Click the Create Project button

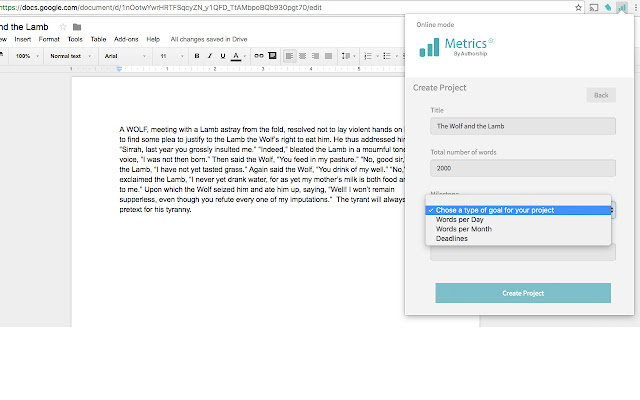tap(523, 293)
